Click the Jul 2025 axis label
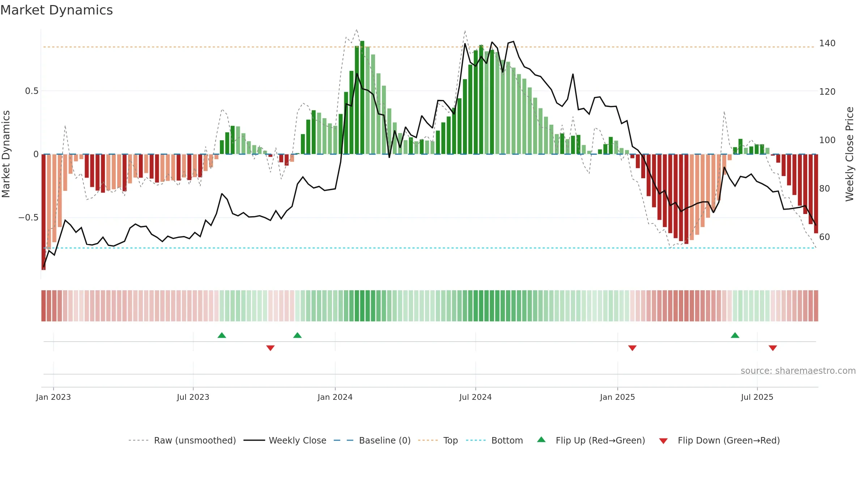 [x=757, y=397]
